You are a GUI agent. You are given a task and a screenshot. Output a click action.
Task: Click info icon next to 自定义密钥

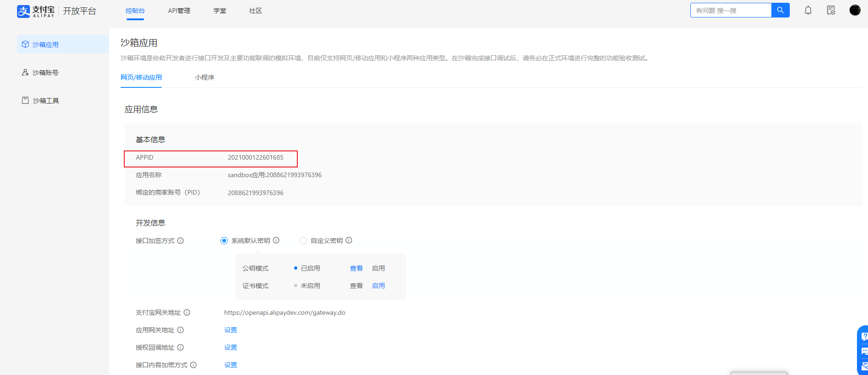click(x=349, y=240)
